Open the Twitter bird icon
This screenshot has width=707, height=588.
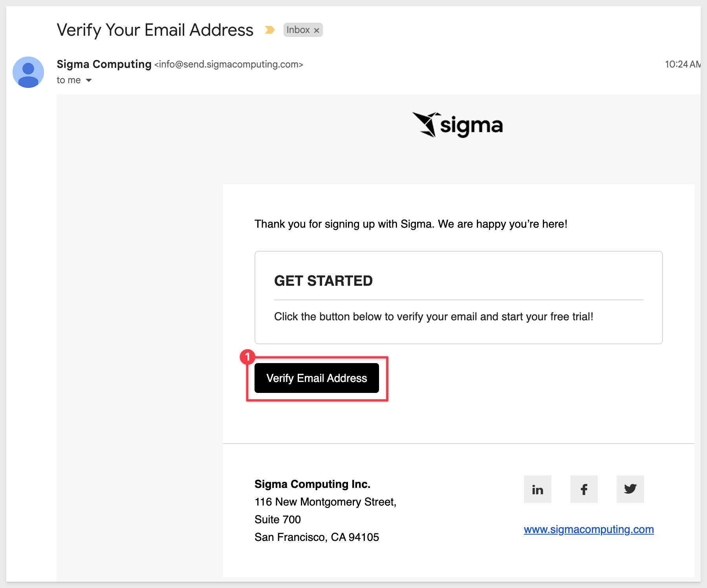click(630, 489)
